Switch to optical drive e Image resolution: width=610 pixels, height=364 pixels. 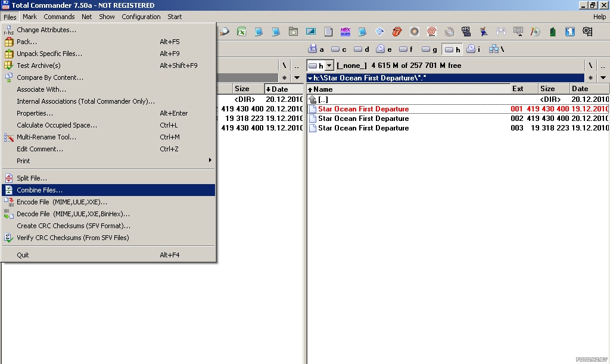click(384, 49)
